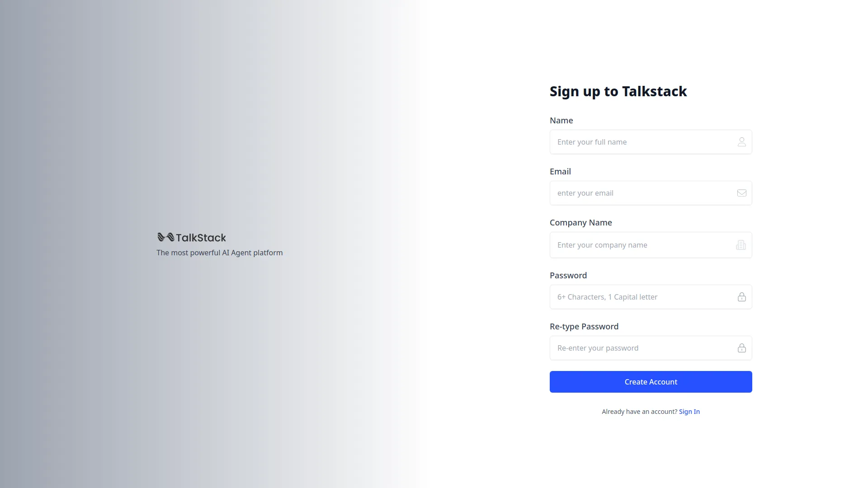The image size is (868, 488).
Task: Click the most powerful AI Agent platform tagline
Action: (219, 253)
